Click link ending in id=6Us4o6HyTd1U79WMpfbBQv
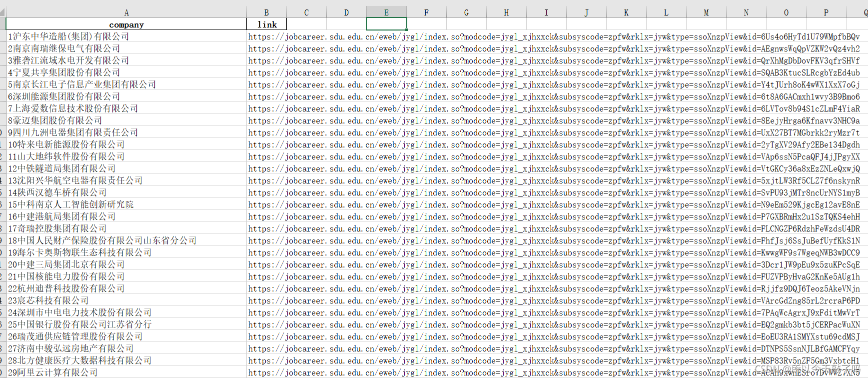868x378 pixels. coord(554,36)
